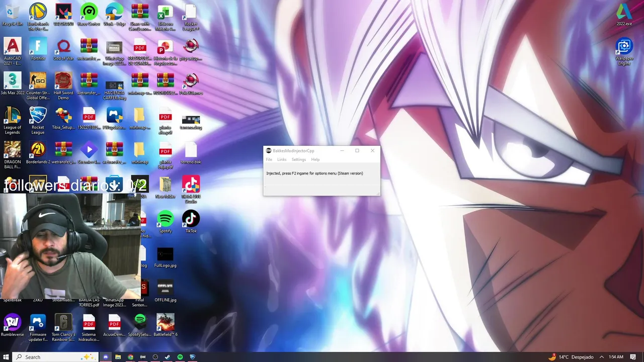Open the Fortnite desktop shortcut

tap(38, 49)
